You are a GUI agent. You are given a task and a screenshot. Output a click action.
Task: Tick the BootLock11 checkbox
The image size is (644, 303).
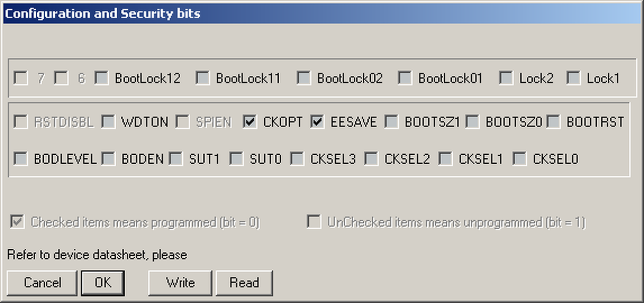pyautogui.click(x=203, y=78)
